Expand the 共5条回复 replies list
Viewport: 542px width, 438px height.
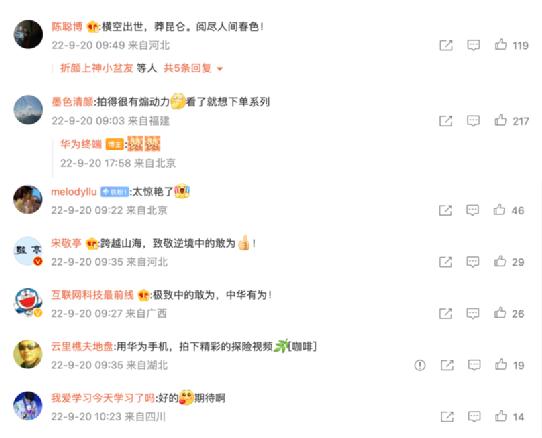(187, 68)
